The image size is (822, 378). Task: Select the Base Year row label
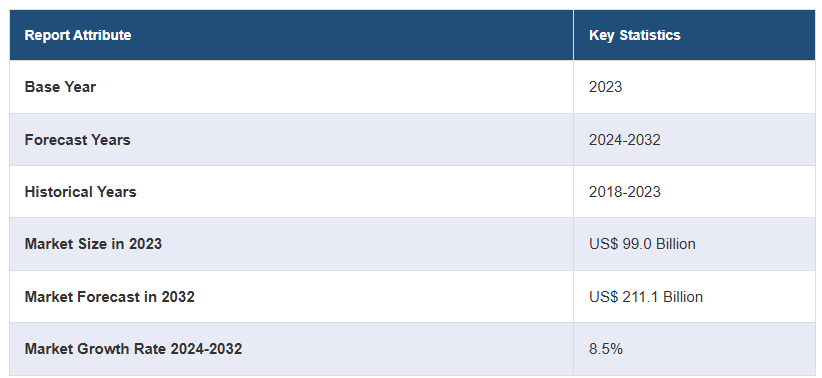pyautogui.click(x=60, y=87)
